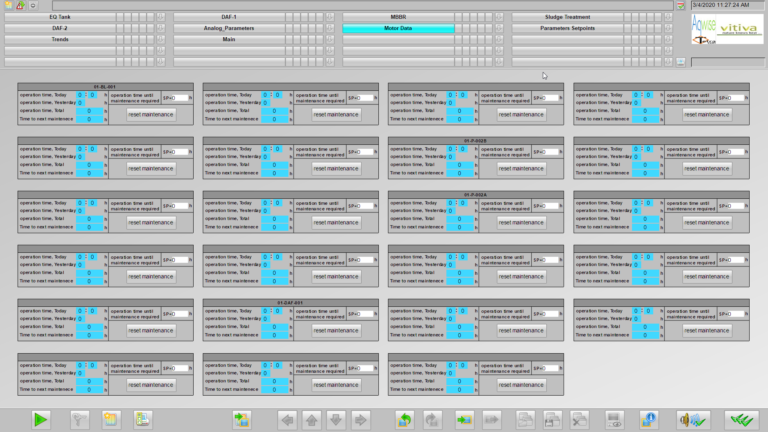Click the double green checkmark acknowledge icon
Screen dimensions: 768x432
click(741, 419)
